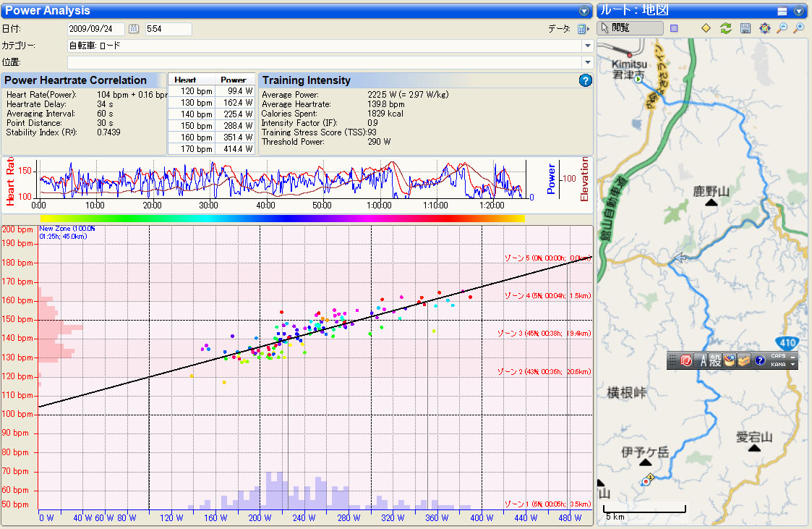Click the purple square map tool
Viewport: 812px width, 529px height.
coord(674,28)
